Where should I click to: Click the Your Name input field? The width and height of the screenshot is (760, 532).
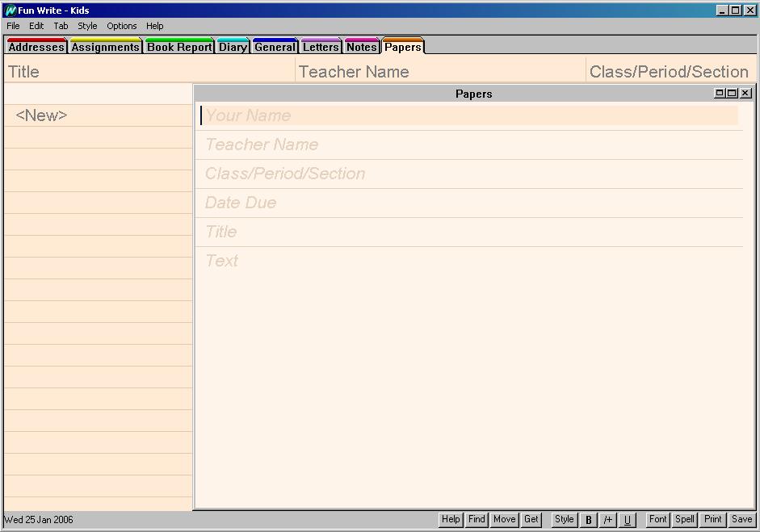coord(469,115)
